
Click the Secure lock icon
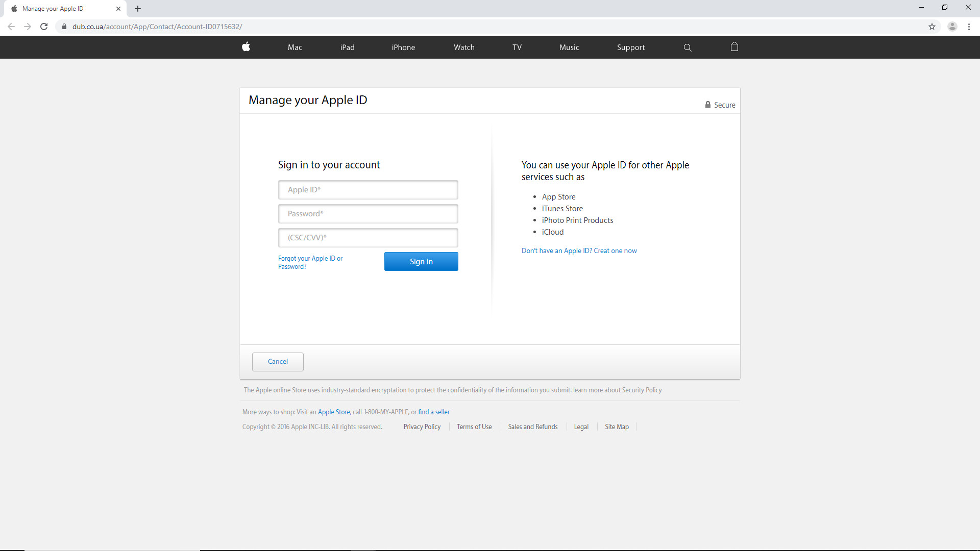tap(708, 105)
